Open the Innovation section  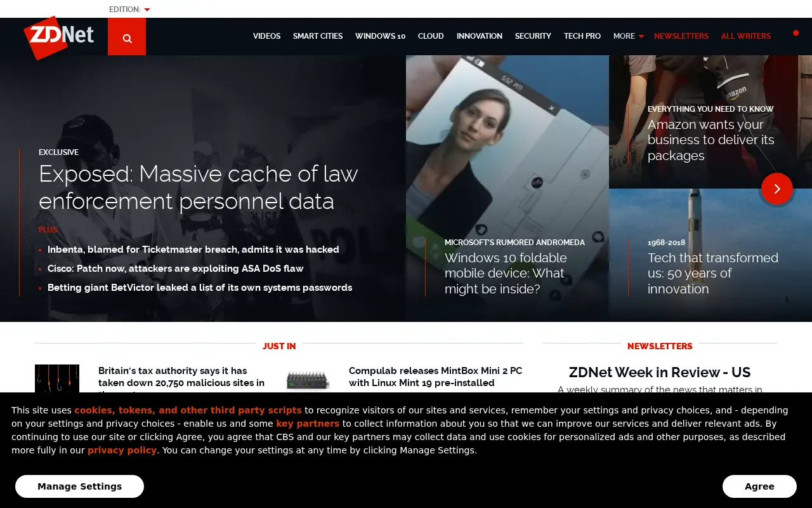(480, 36)
